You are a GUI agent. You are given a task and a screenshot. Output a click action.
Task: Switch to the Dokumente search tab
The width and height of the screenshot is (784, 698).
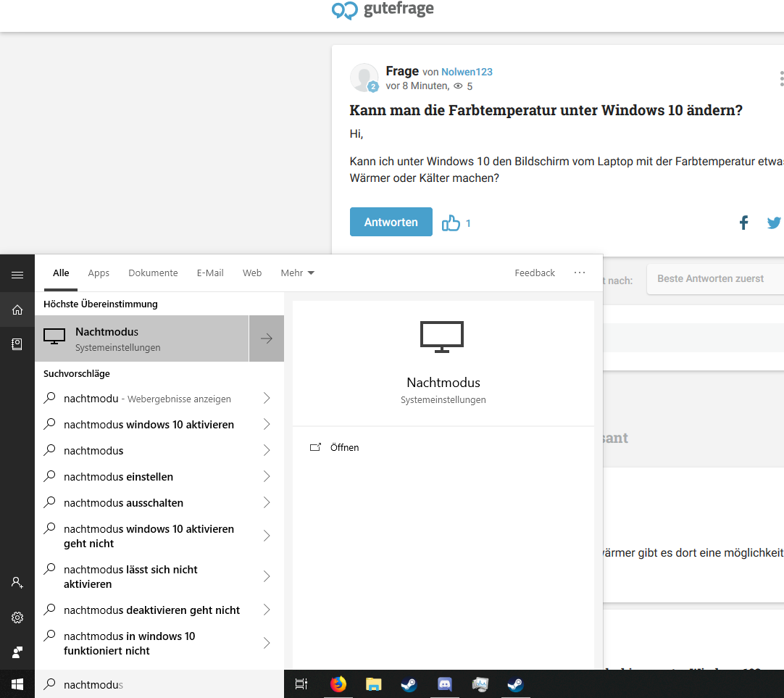[x=153, y=273]
